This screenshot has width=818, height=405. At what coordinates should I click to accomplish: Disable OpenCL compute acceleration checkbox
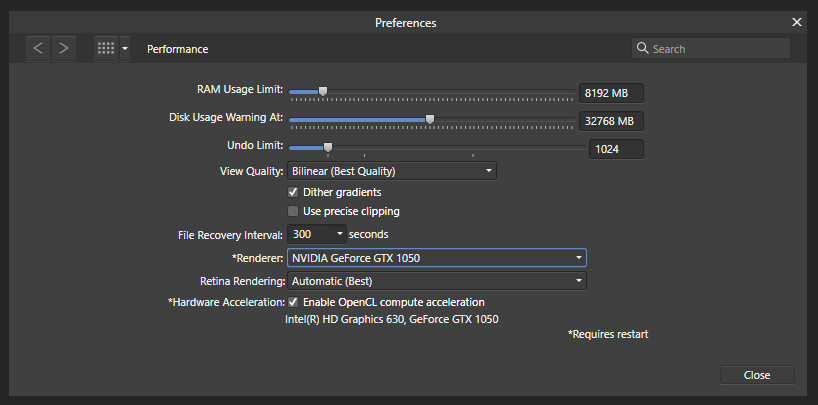[293, 302]
